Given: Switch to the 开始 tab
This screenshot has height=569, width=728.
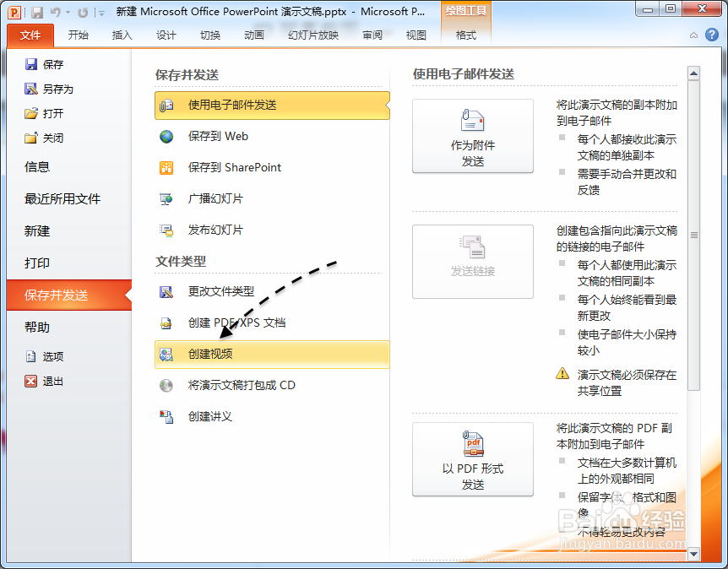Looking at the screenshot, I should coord(78,35).
